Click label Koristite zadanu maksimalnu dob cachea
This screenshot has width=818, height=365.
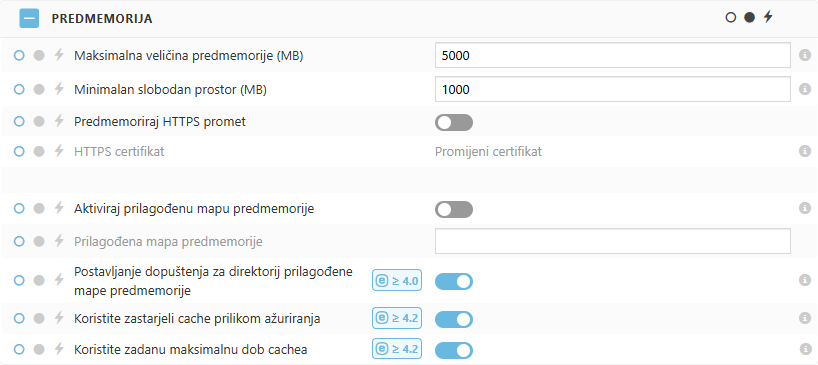tap(191, 349)
